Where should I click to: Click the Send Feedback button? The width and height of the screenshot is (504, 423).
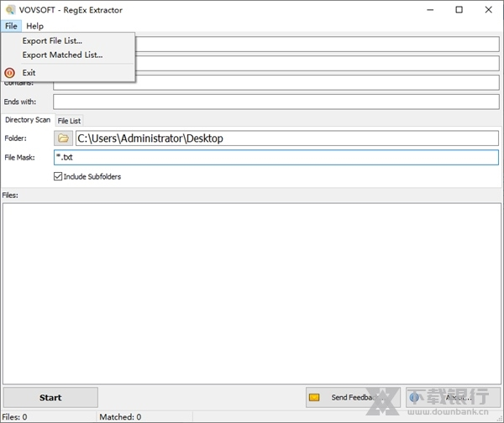coord(353,397)
